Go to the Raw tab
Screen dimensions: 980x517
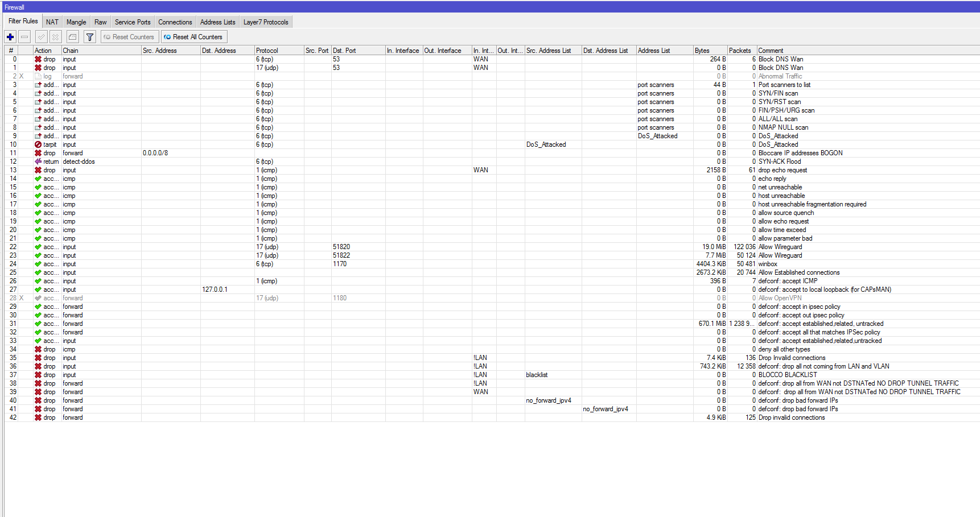101,22
